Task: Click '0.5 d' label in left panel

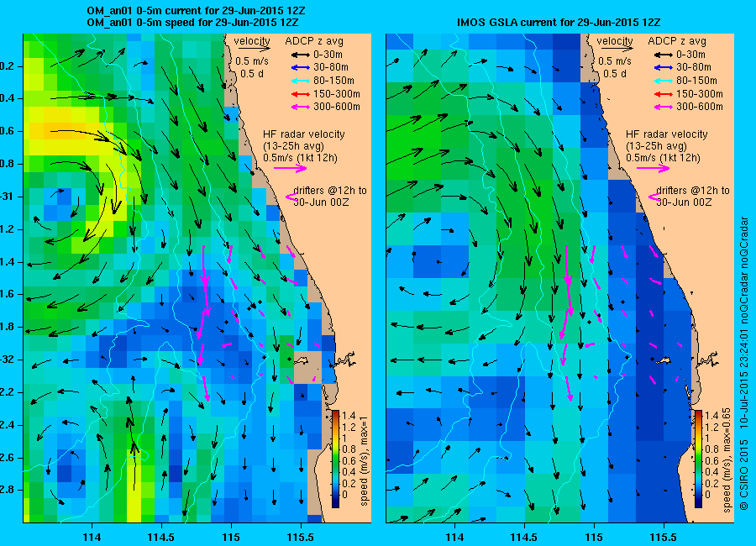Action: pos(252,74)
